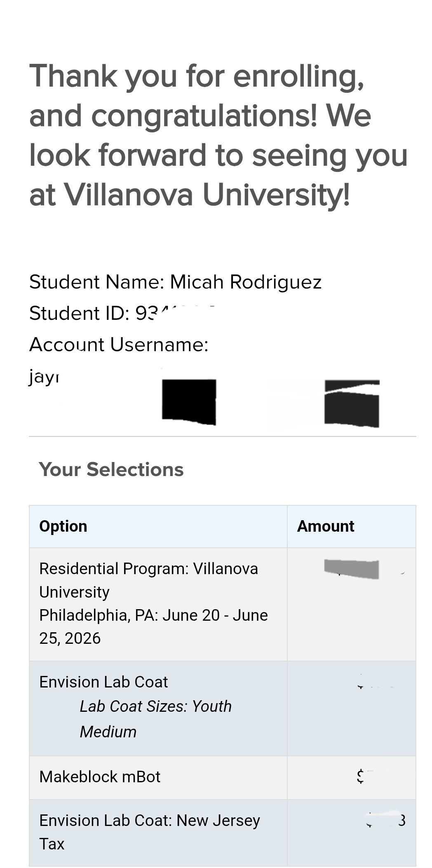Click the partial username text 'jayr'

(44, 376)
